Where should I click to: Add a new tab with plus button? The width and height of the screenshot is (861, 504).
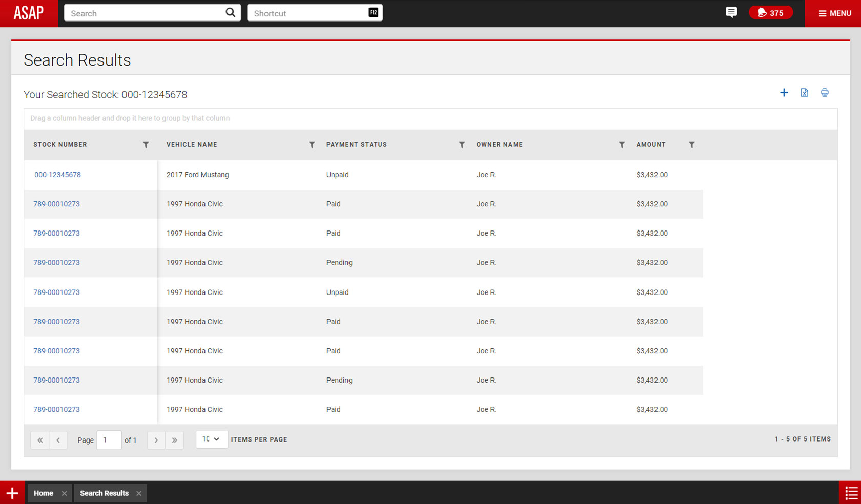[12, 493]
